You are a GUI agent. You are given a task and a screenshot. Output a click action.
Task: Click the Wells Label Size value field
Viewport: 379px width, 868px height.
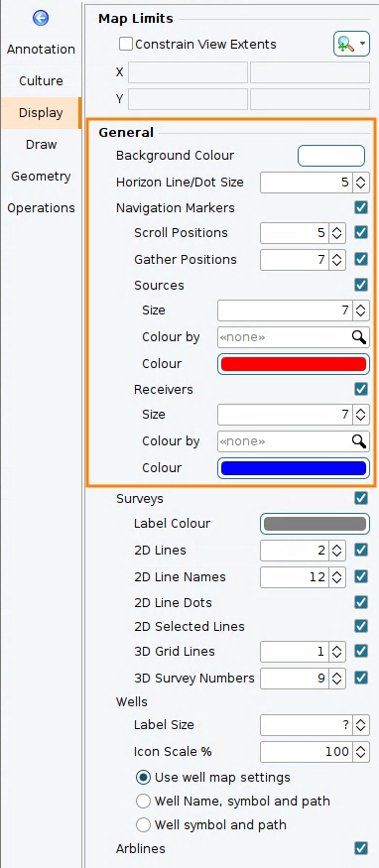[307, 724]
